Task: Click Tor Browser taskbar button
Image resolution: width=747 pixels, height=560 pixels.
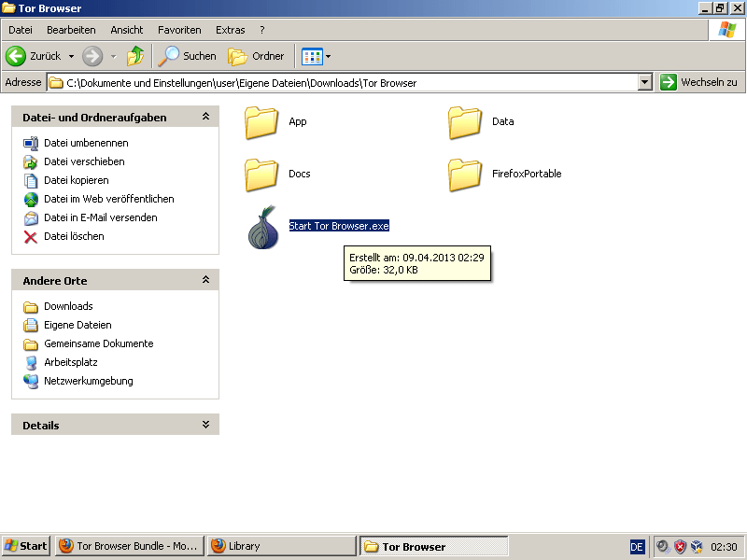Action: point(433,546)
